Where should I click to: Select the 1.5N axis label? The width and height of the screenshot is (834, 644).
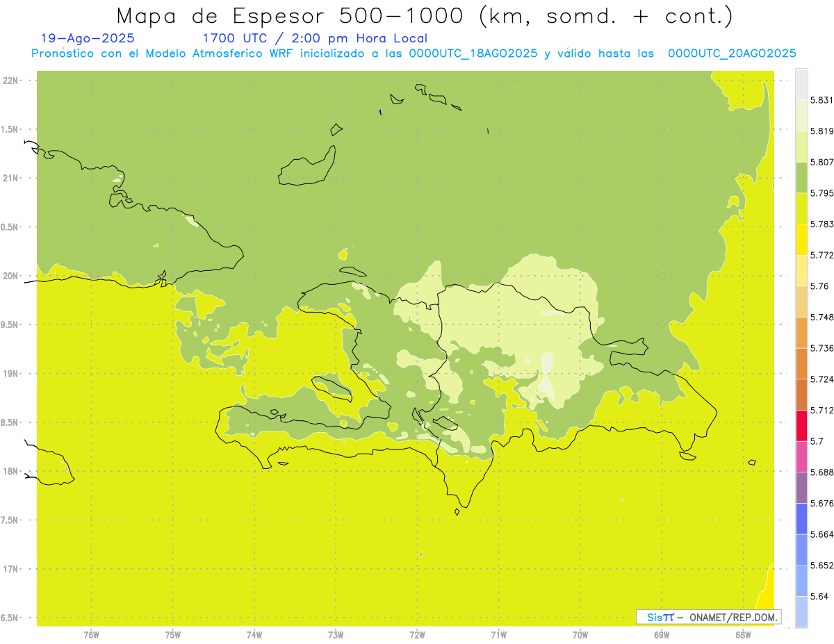click(10, 129)
